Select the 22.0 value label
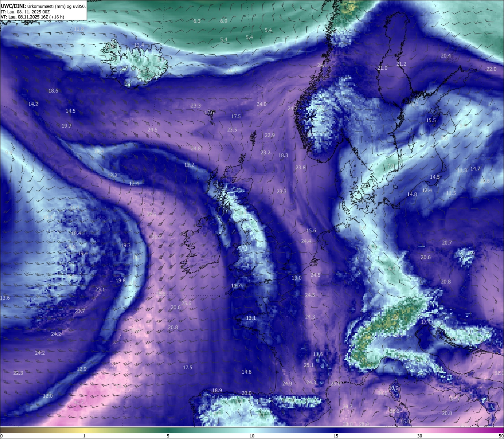Viewport: 504px width, 439px height. click(x=491, y=69)
